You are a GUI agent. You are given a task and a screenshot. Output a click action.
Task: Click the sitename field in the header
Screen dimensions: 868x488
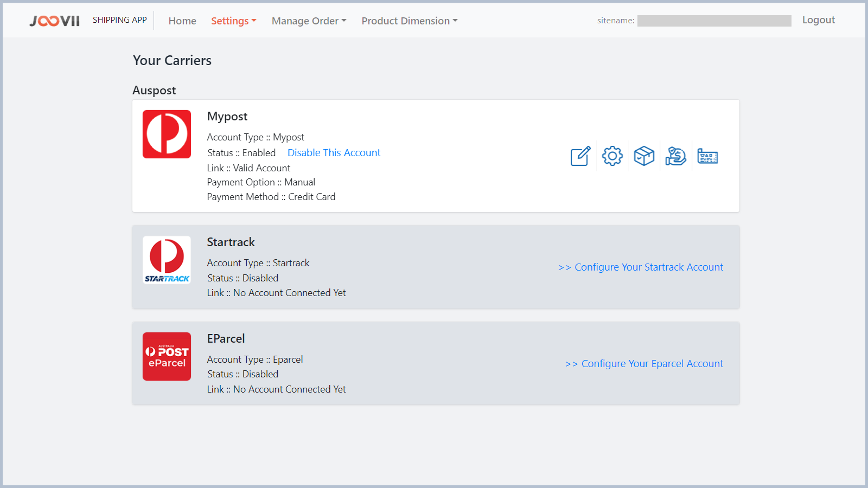714,21
